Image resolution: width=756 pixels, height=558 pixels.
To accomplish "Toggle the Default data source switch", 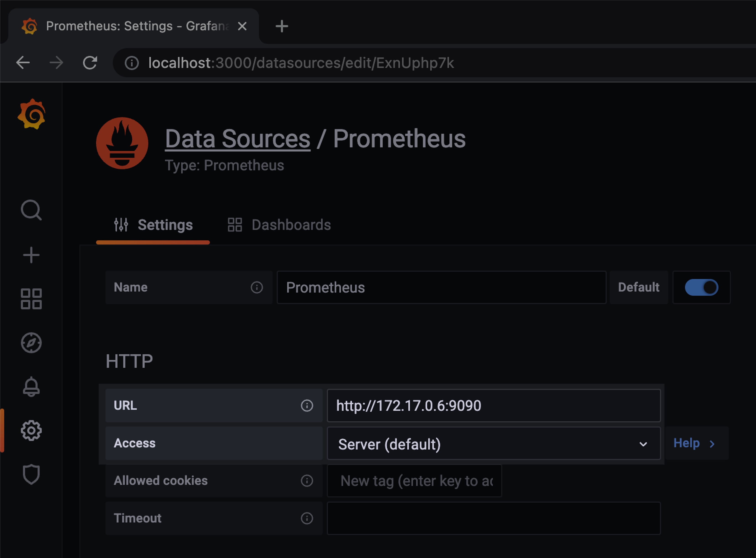I will [701, 288].
